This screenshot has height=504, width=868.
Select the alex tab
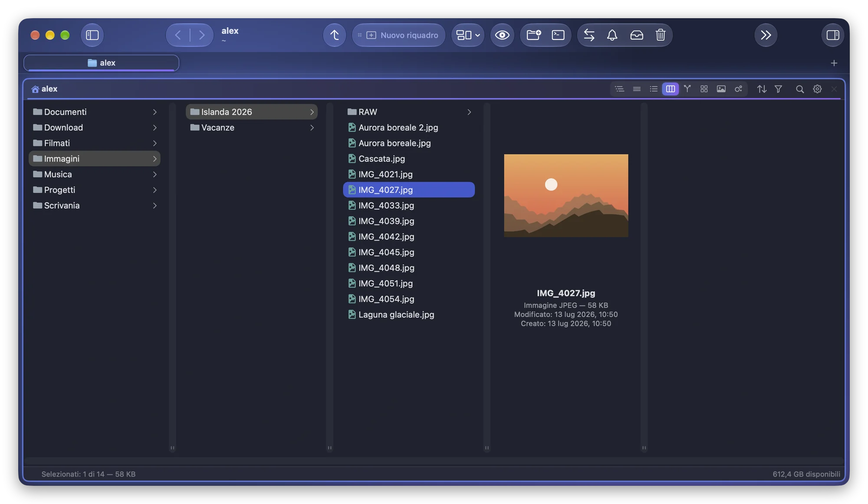(x=102, y=63)
